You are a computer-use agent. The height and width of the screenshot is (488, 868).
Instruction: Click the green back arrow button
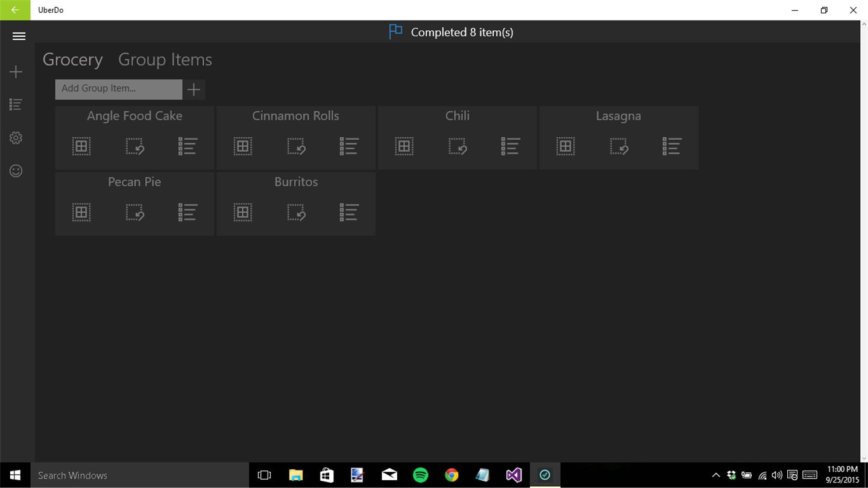15,10
